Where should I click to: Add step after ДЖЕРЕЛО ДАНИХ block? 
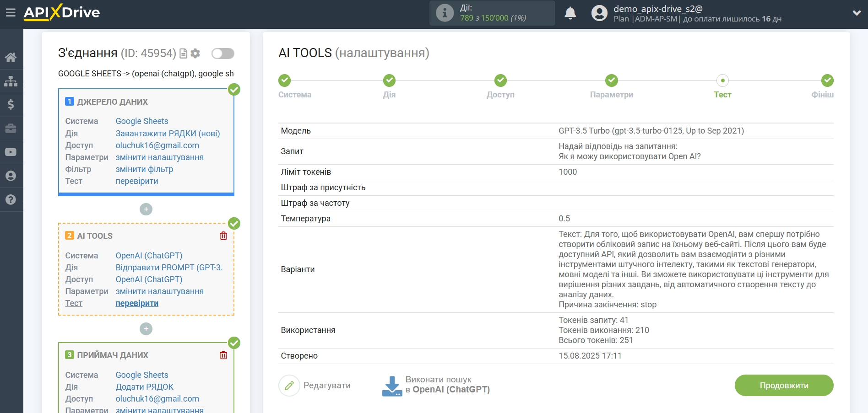(x=146, y=209)
